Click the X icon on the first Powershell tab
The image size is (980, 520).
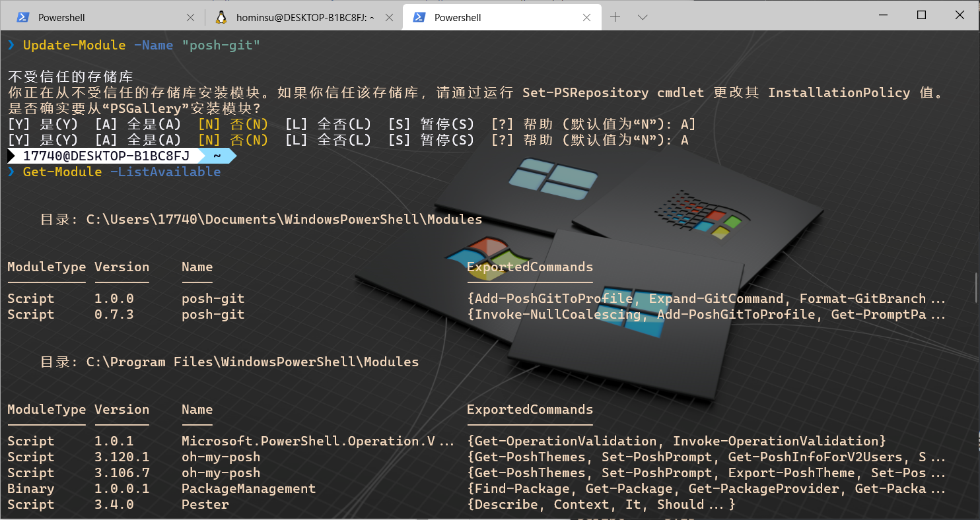(x=190, y=17)
